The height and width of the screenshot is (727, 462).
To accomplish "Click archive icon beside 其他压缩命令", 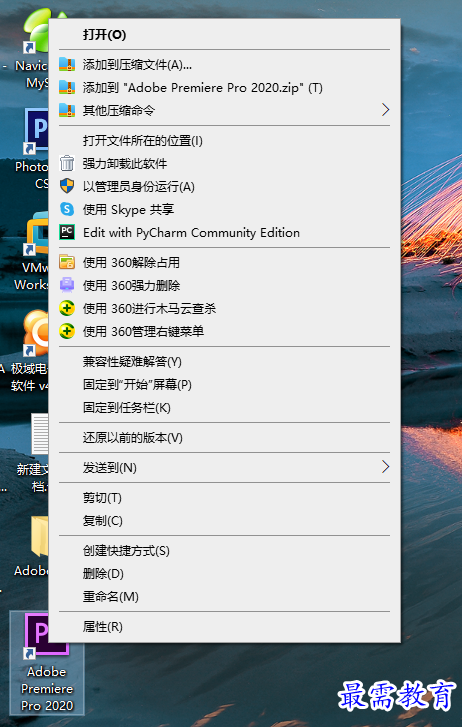I will click(x=67, y=110).
